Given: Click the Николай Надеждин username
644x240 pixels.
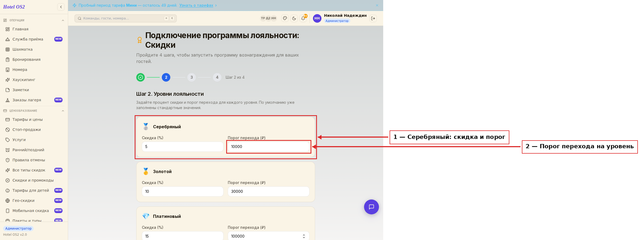Looking at the screenshot, I should [345, 15].
